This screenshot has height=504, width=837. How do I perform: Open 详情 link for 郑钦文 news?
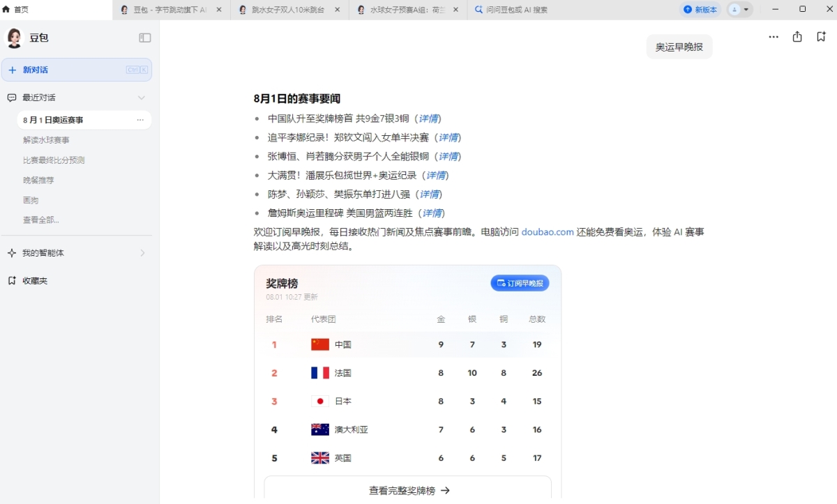[x=448, y=137]
